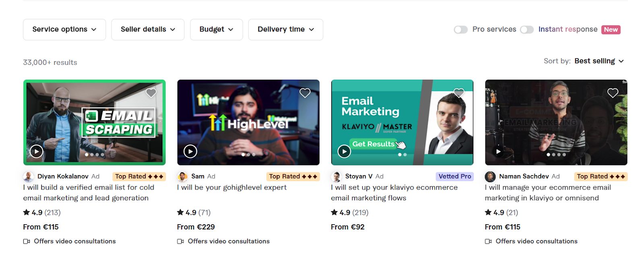
Task: Open the Service options filter
Action: pyautogui.click(x=64, y=29)
